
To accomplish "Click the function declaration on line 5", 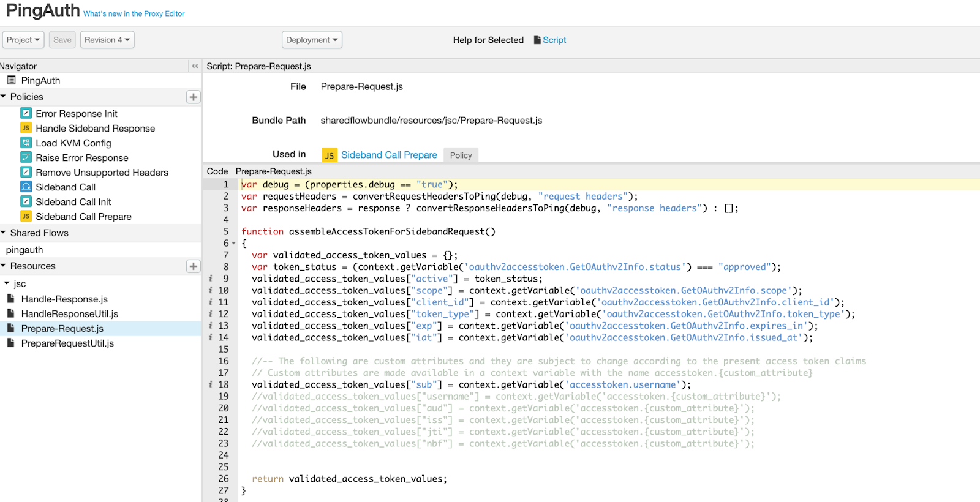I will tap(368, 231).
